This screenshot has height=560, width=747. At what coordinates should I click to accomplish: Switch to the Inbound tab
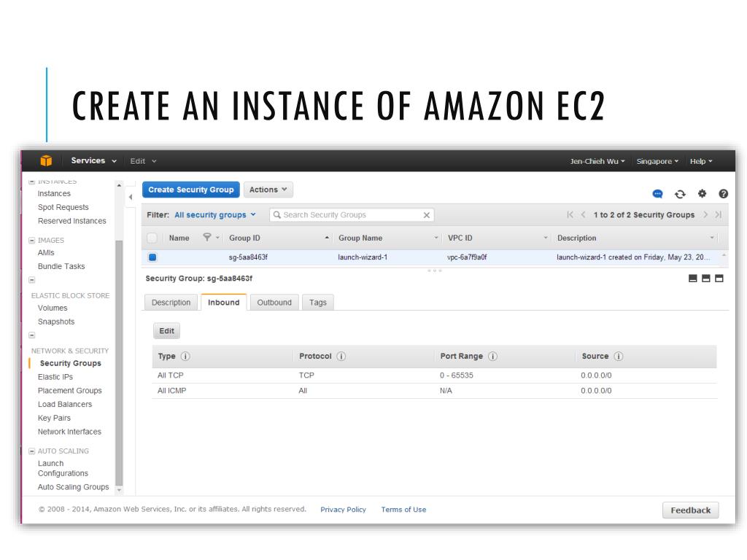click(x=224, y=303)
